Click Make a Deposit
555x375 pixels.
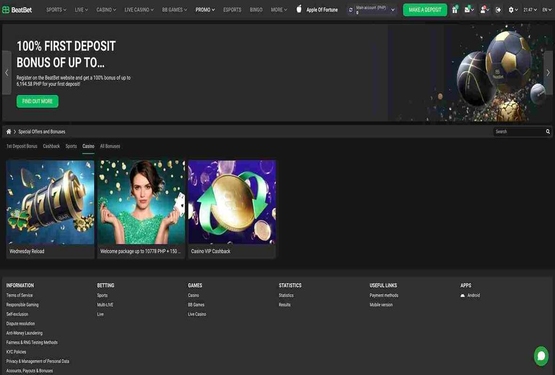[x=425, y=10]
